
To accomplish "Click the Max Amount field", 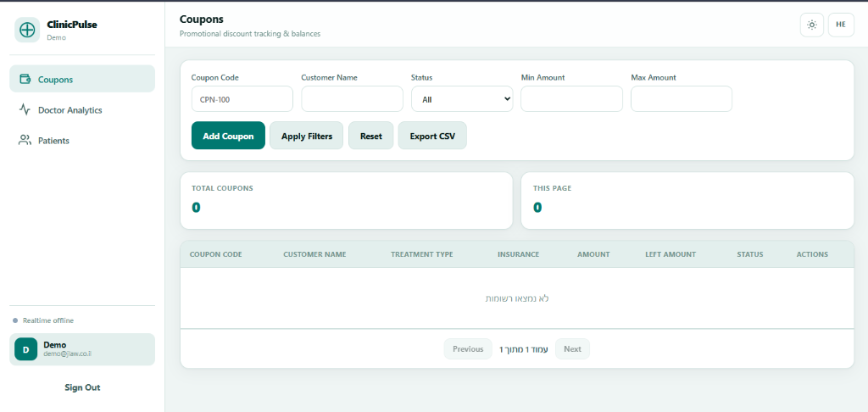I will coord(682,99).
